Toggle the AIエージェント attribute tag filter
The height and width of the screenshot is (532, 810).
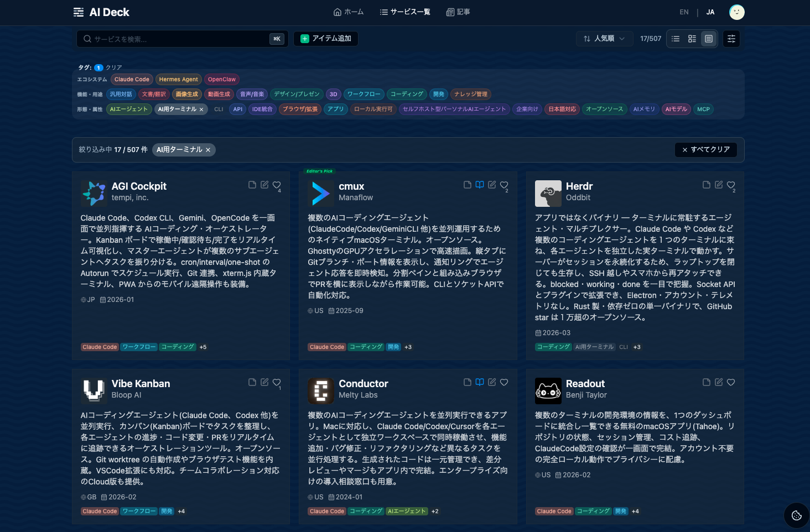129,109
